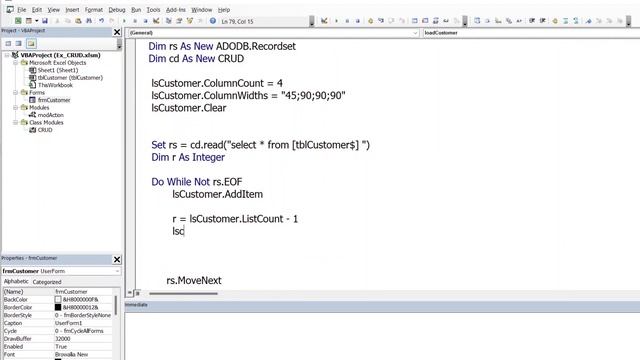
Task: Click View Object icon in Project panel
Action: [x=19, y=43]
